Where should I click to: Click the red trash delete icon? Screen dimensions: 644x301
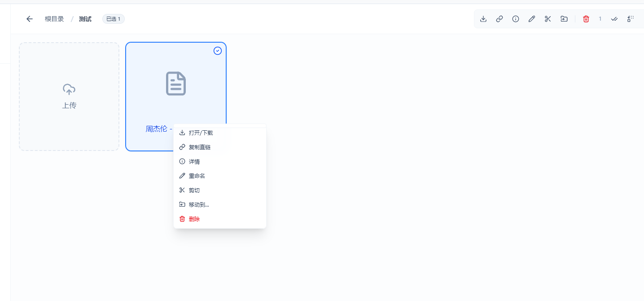(x=586, y=19)
